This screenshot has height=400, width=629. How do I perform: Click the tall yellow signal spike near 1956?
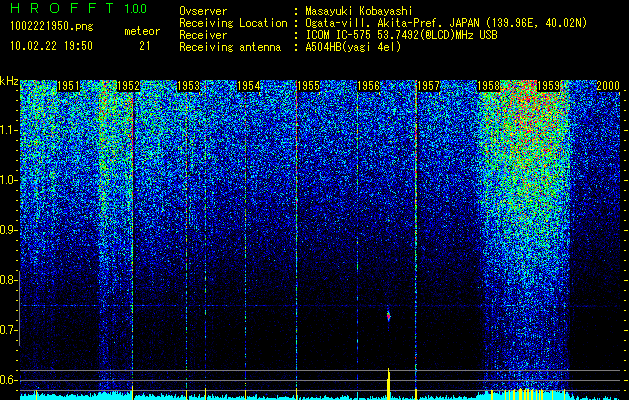(x=388, y=383)
